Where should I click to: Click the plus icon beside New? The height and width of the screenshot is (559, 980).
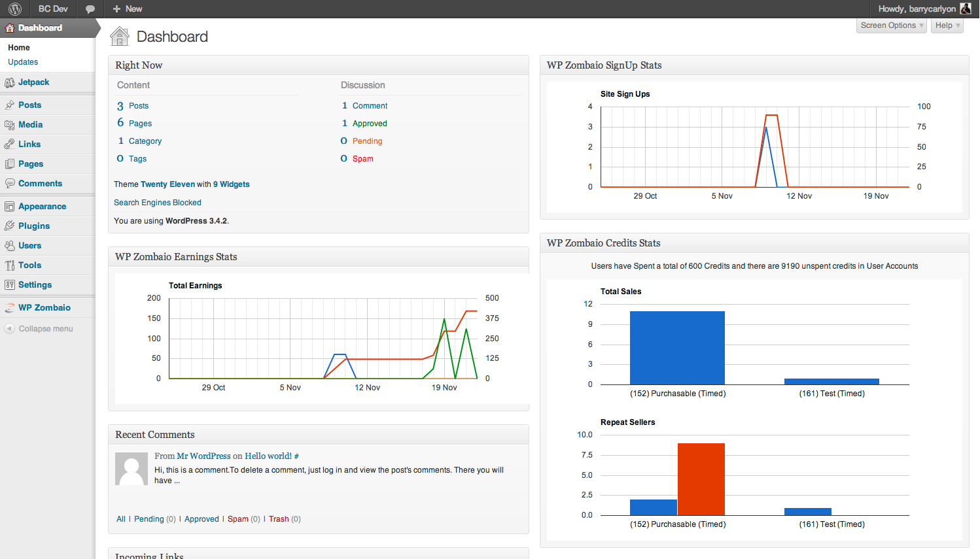116,8
